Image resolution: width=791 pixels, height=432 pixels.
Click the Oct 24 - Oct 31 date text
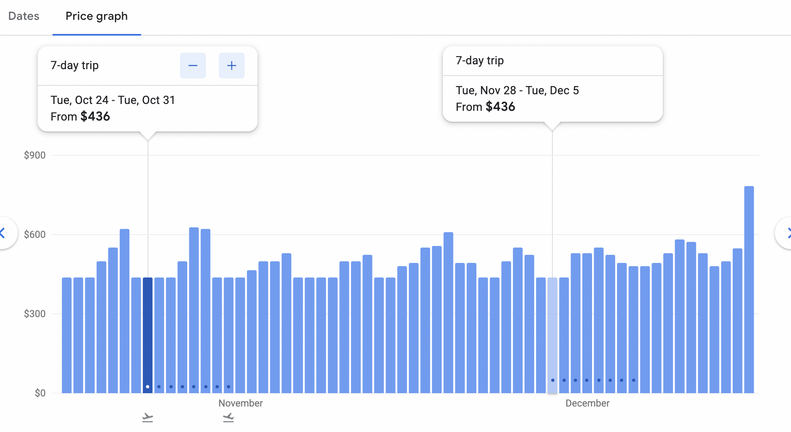113,100
